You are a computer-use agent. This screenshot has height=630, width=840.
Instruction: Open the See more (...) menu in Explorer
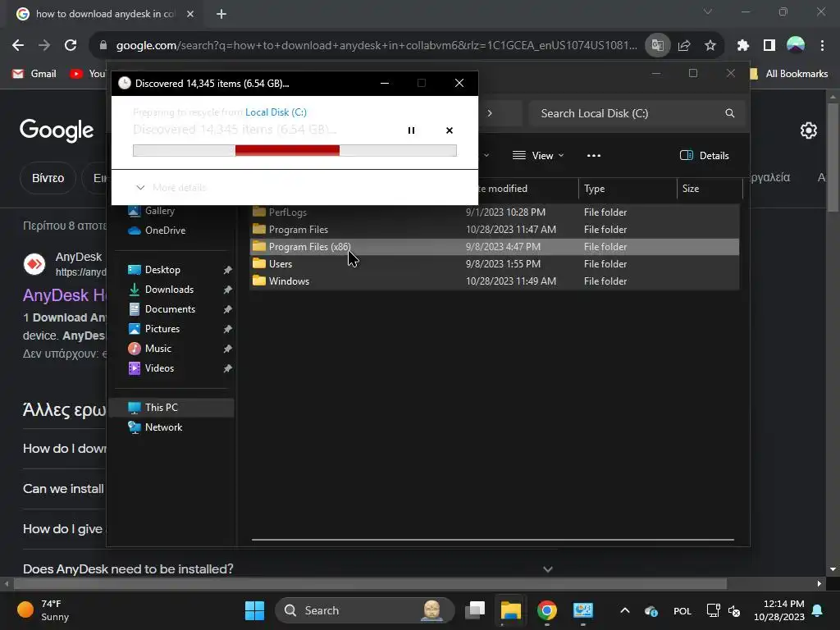594,156
